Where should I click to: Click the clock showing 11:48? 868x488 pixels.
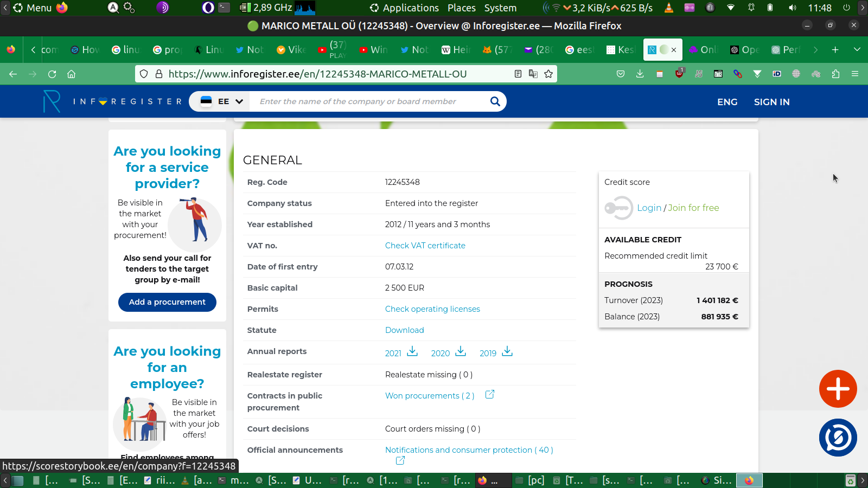click(x=819, y=8)
